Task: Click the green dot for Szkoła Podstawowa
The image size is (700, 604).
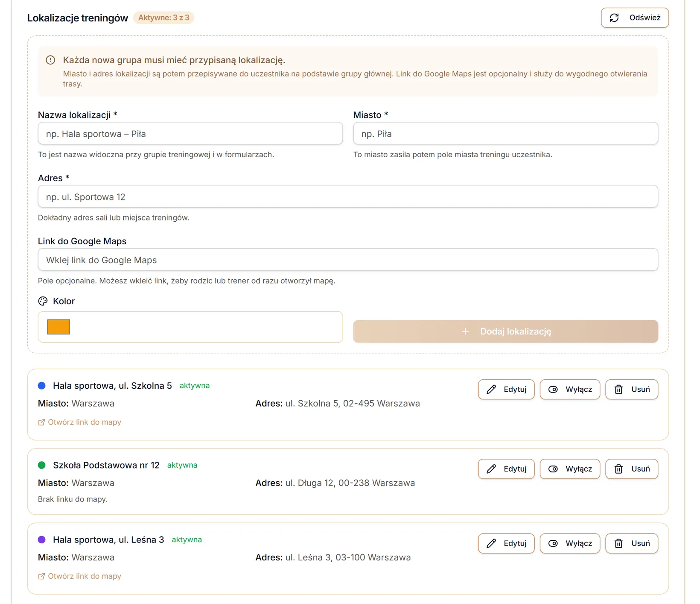Action: point(42,465)
